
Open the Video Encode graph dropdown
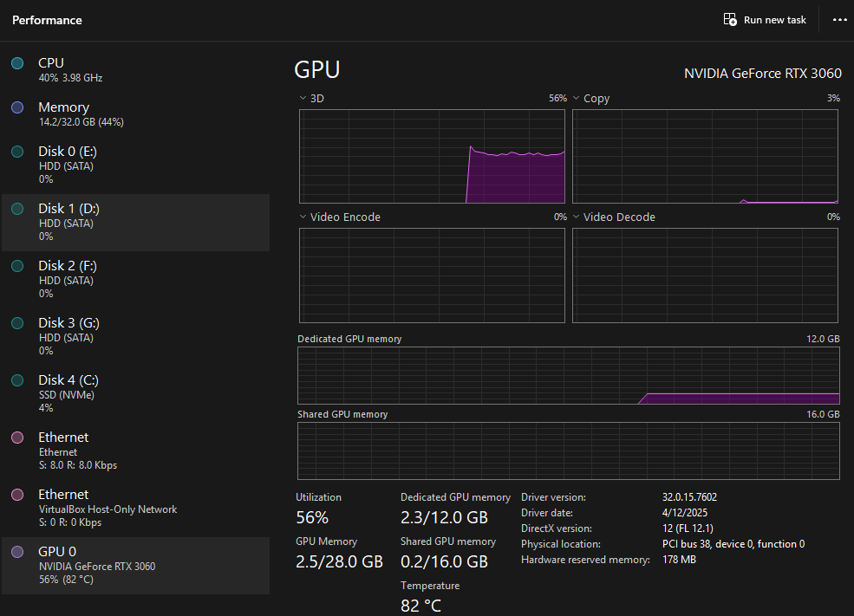303,217
